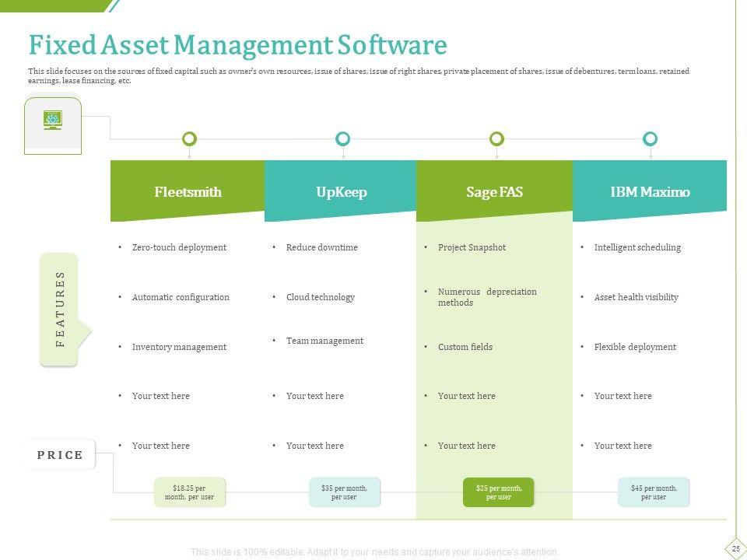This screenshot has width=747, height=560.
Task: Click the FEATURES arrow label
Action: click(x=61, y=309)
